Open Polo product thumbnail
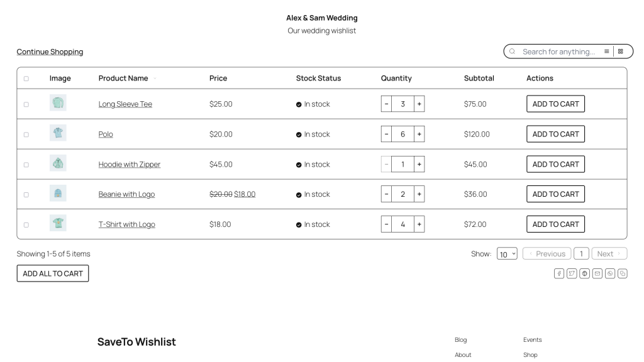 (x=58, y=133)
